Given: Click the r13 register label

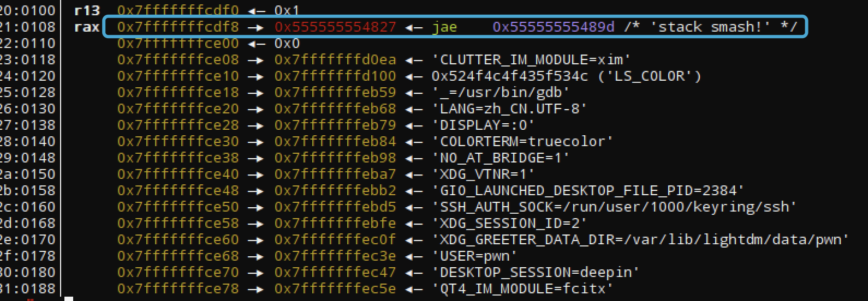Looking at the screenshot, I should coord(87,10).
